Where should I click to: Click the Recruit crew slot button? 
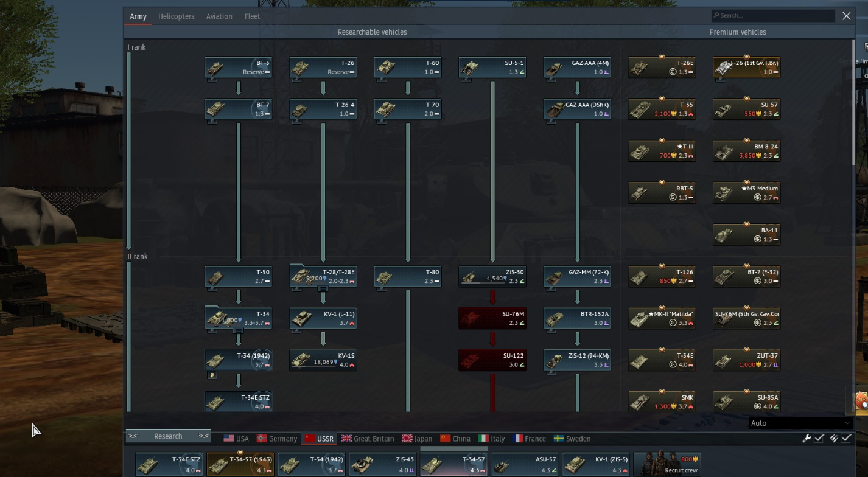[667, 464]
